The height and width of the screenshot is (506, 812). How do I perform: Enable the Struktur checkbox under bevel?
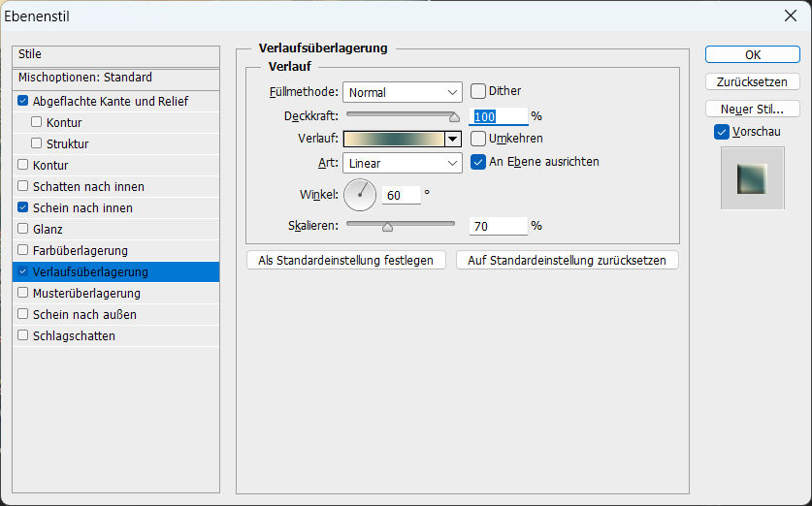pyautogui.click(x=36, y=142)
